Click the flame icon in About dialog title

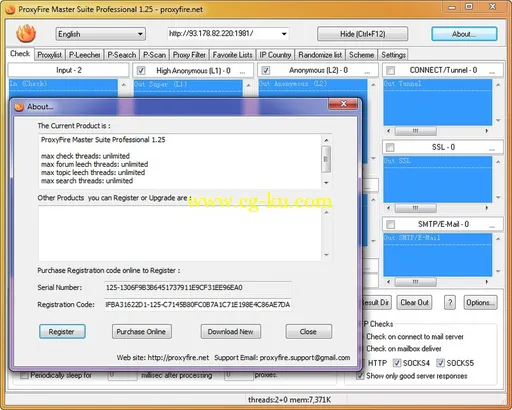point(19,107)
